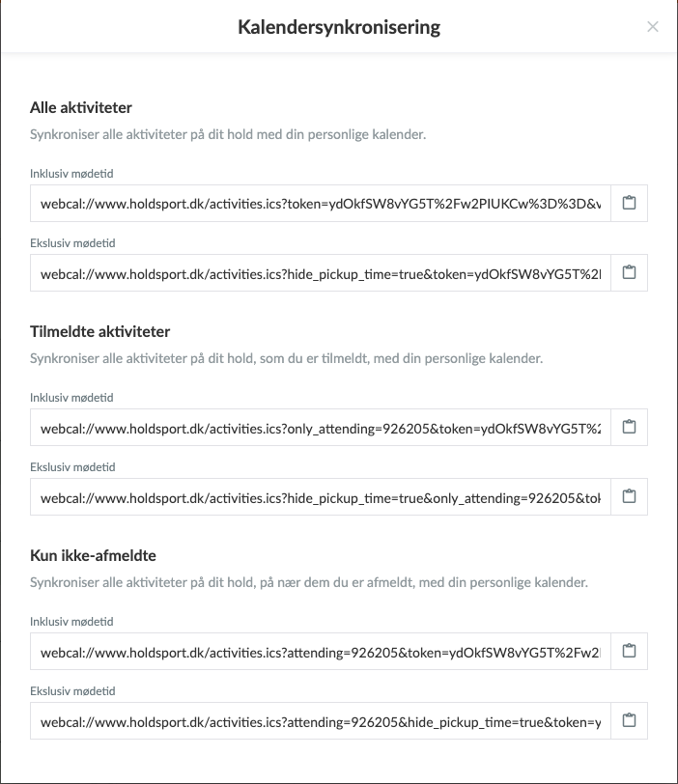Copy the Tilmeldte aktiviteter eksklusiv mødetid link
Screen dimensions: 678x784
629,497
